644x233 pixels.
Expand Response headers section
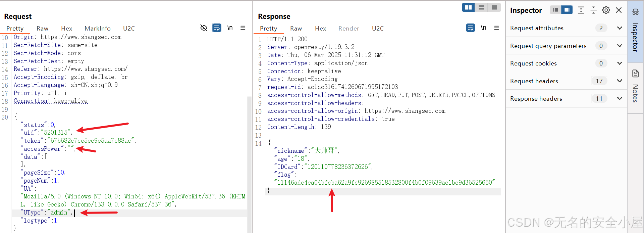click(620, 98)
